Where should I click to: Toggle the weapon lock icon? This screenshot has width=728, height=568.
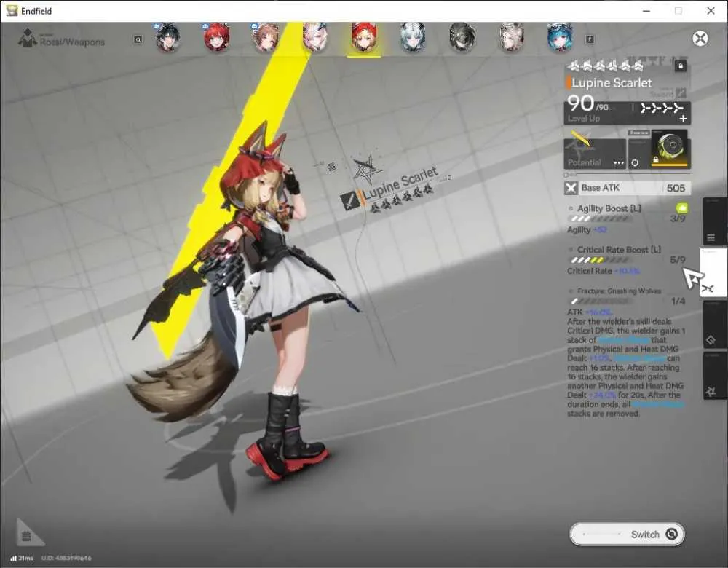pyautogui.click(x=680, y=66)
